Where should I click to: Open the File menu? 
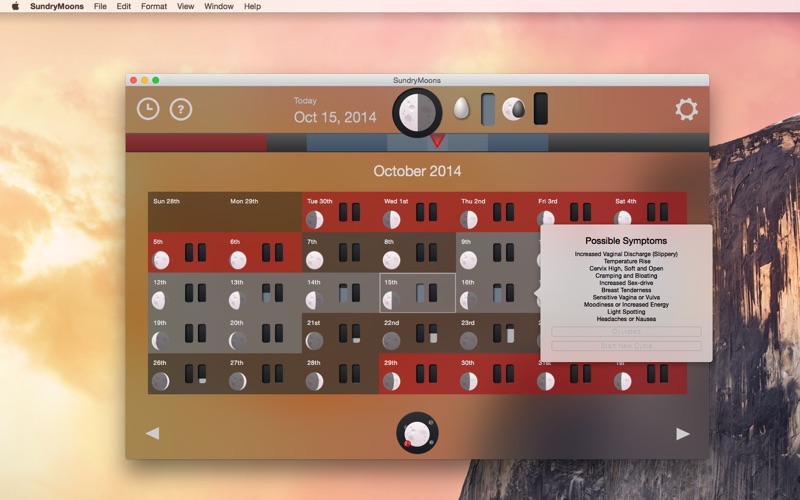coord(100,6)
